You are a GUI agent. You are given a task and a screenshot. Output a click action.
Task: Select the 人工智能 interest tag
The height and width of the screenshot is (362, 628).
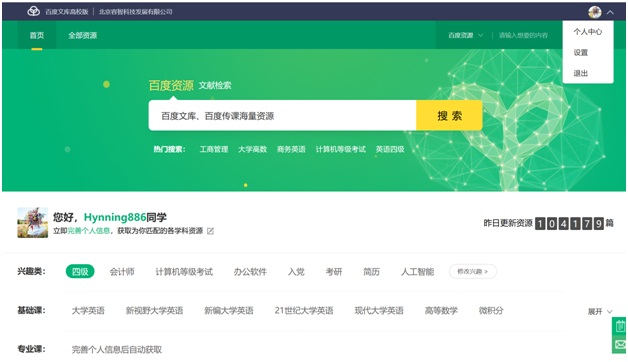417,272
